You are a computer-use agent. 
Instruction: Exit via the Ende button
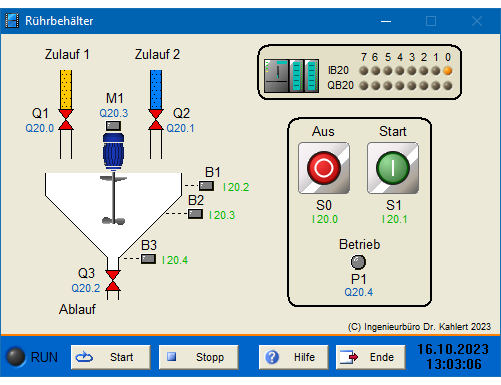click(x=371, y=357)
